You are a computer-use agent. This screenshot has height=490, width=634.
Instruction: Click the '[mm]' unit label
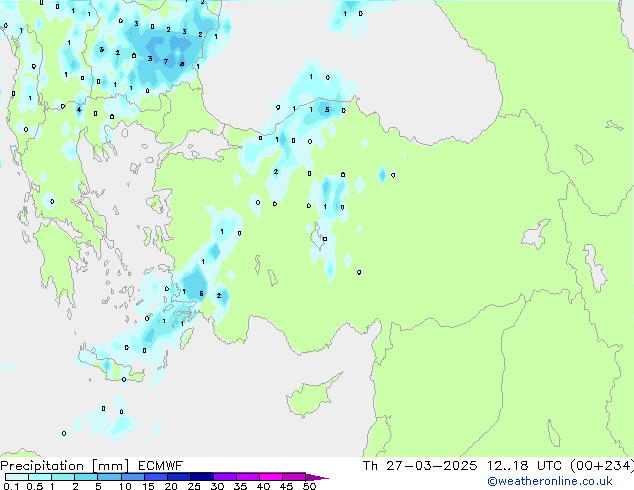[x=110, y=466]
